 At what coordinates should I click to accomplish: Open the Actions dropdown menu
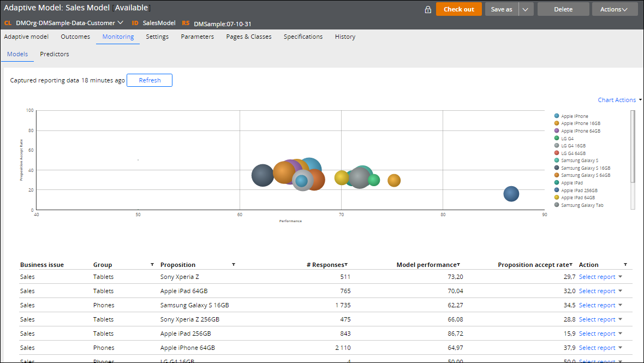click(615, 8)
